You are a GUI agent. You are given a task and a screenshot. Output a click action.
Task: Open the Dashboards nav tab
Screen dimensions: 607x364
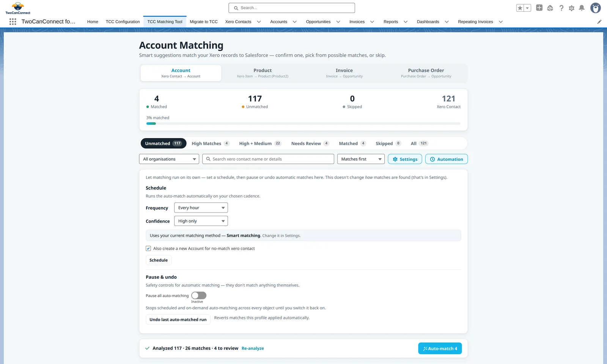coord(428,22)
